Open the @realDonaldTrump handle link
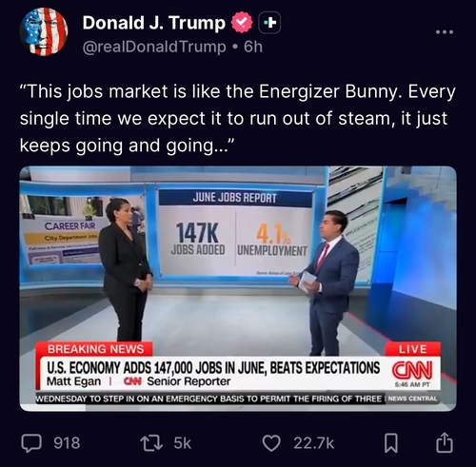476x467 pixels. click(x=154, y=47)
